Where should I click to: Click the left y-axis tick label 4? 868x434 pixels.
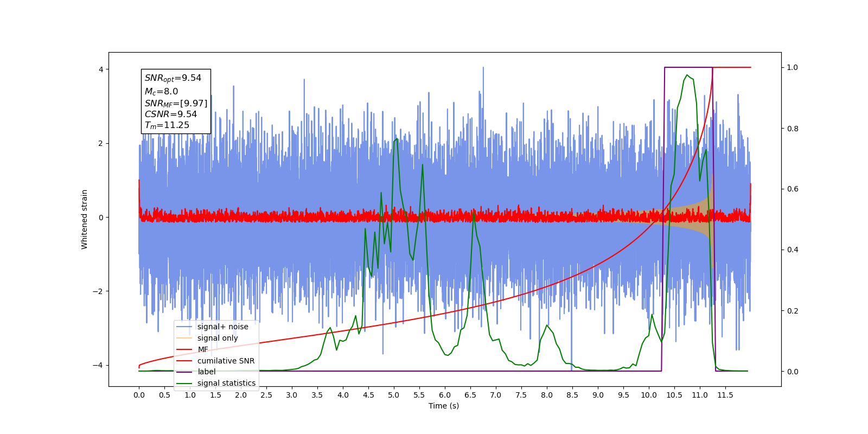click(x=101, y=69)
